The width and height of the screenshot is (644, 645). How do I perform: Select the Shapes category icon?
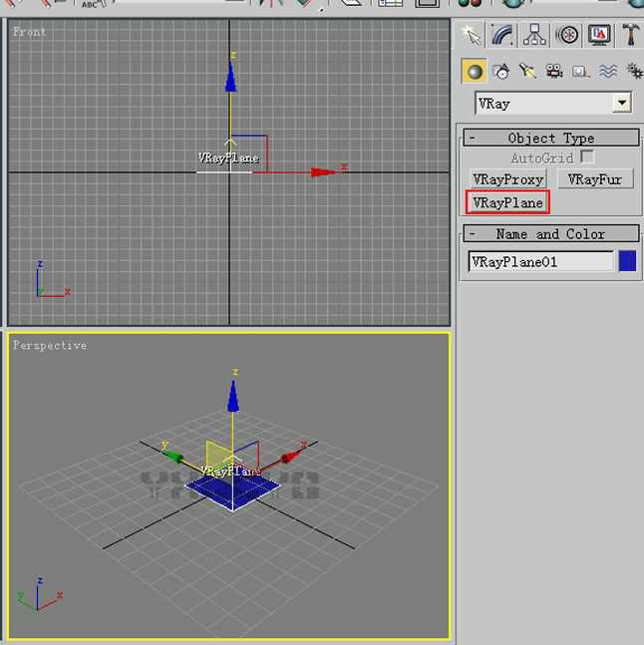(500, 72)
